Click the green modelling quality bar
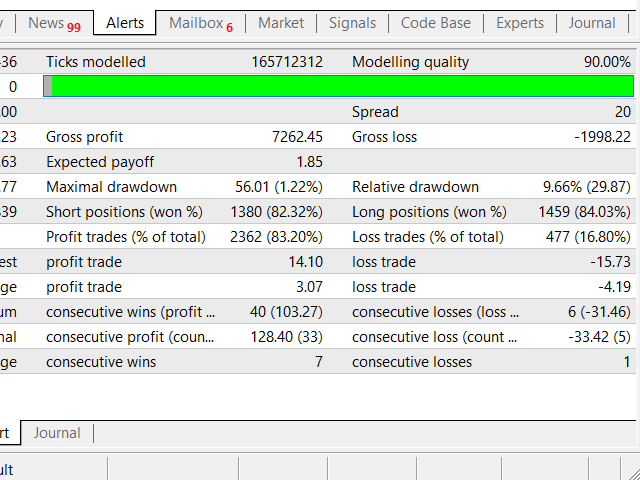Image resolution: width=640 pixels, height=480 pixels. (342, 87)
